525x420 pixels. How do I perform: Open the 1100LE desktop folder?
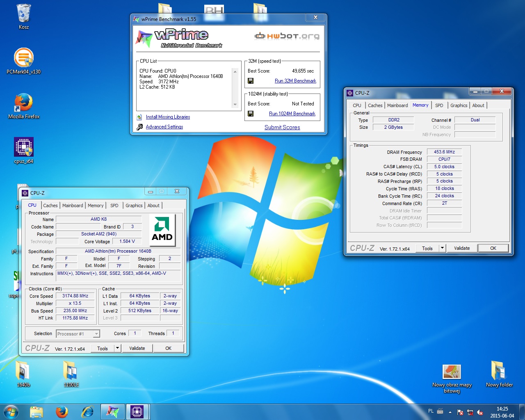tap(71, 374)
